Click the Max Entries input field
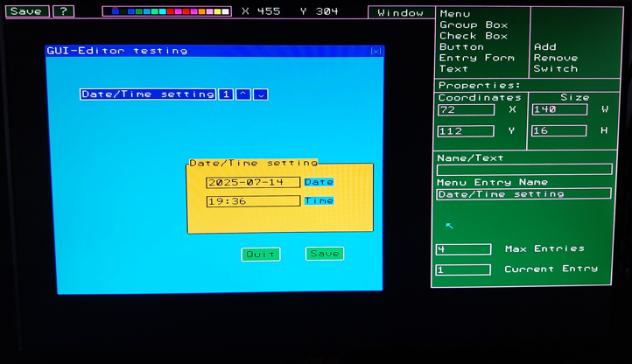 (463, 249)
